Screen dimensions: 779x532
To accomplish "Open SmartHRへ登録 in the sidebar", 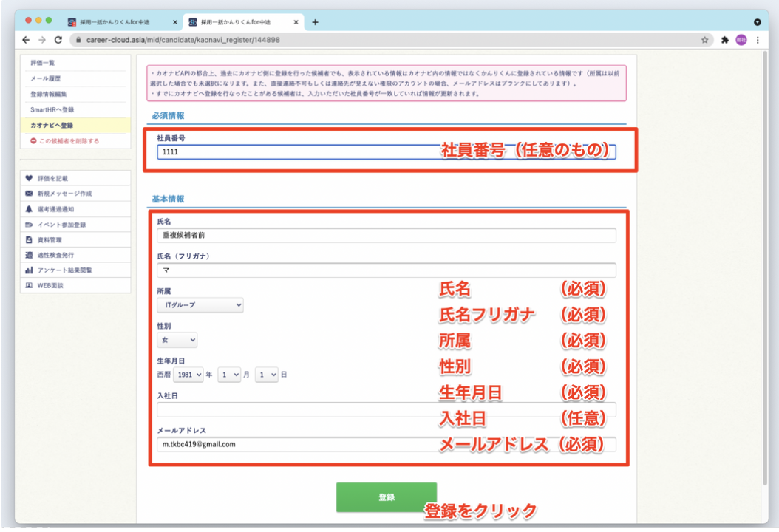I will click(x=52, y=110).
